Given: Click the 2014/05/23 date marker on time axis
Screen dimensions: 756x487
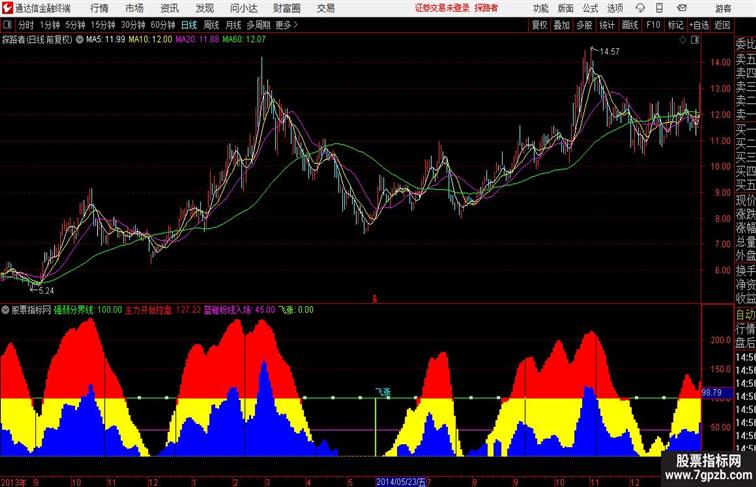Looking at the screenshot, I should pos(401,482).
